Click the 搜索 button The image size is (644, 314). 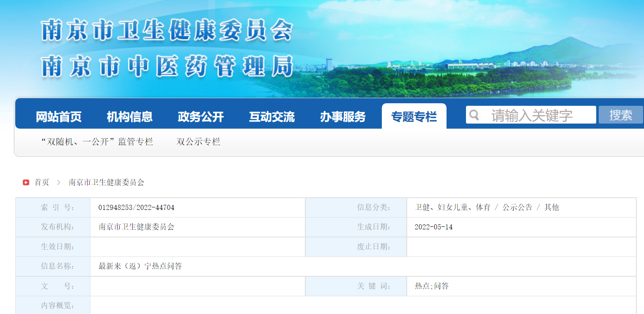621,115
